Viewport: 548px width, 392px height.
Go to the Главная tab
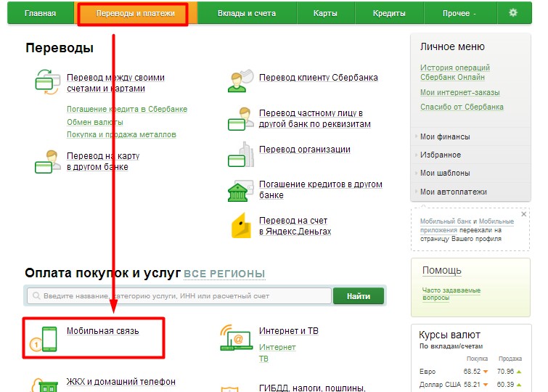coord(40,13)
